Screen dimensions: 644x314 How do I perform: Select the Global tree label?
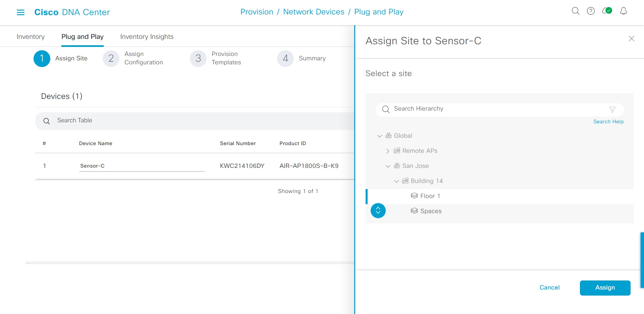(x=403, y=136)
